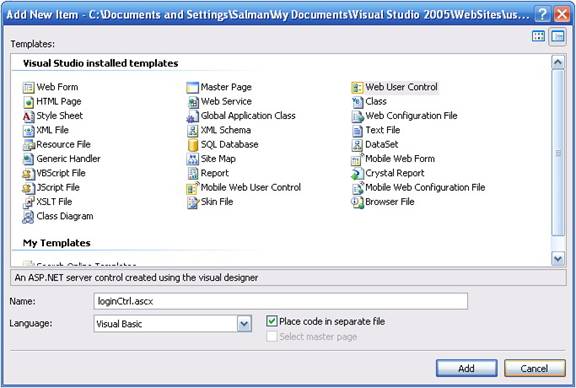576x388 pixels.
Task: Select the Crystal Report template icon
Action: click(357, 173)
